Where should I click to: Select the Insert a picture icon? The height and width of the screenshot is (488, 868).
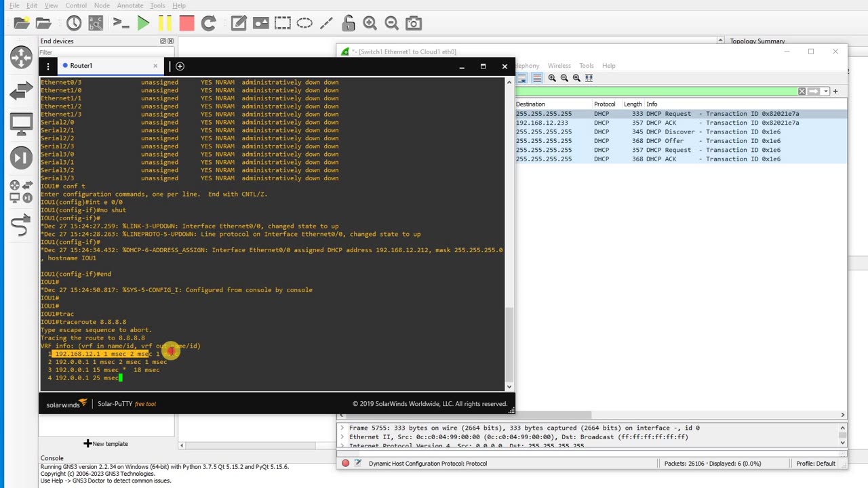coord(260,23)
